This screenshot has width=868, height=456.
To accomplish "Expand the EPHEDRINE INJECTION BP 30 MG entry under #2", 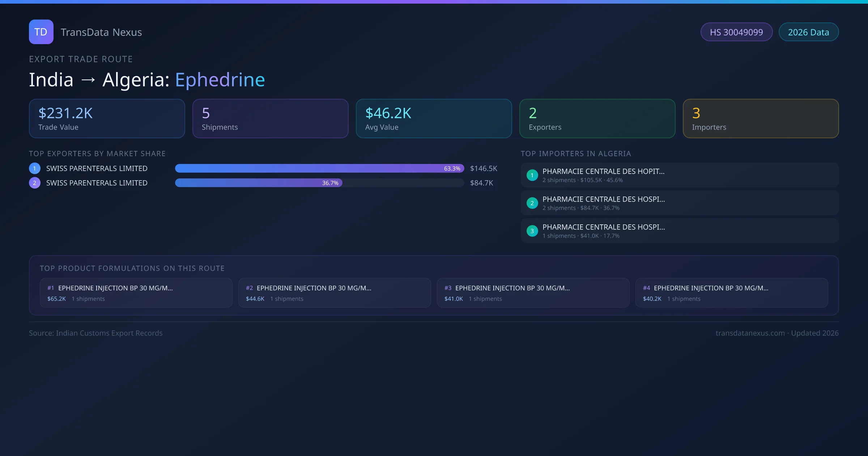I will 314,288.
